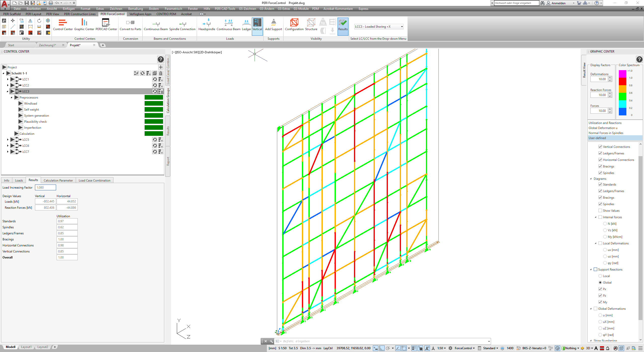Viewport: 644px width, 352px height.
Task: Click the Load Increasing Factor input field
Action: point(45,188)
